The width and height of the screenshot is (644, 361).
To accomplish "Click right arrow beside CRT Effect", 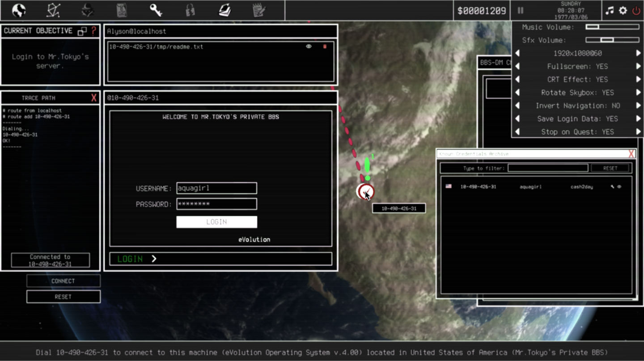I will point(639,80).
